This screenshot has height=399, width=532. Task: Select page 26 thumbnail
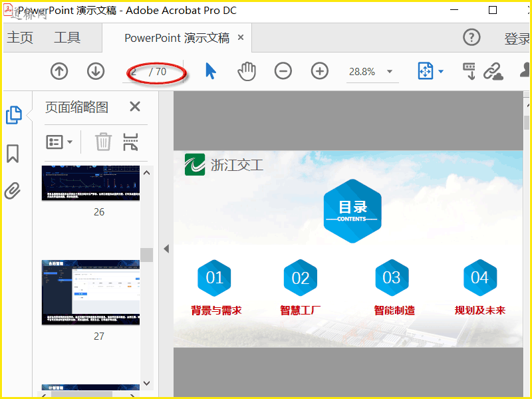tap(90, 183)
